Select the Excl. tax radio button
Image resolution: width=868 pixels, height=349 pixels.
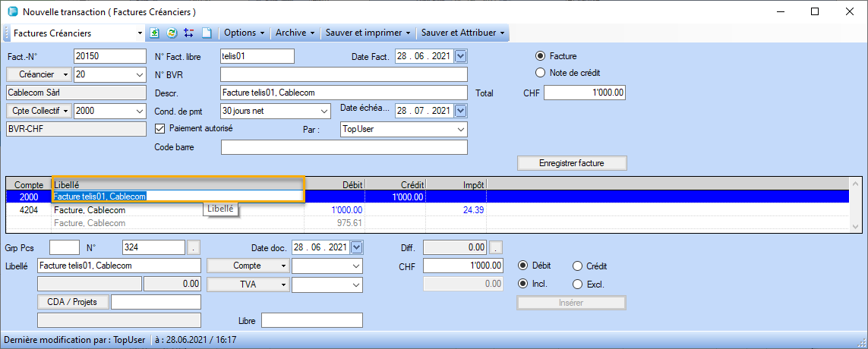(x=577, y=284)
